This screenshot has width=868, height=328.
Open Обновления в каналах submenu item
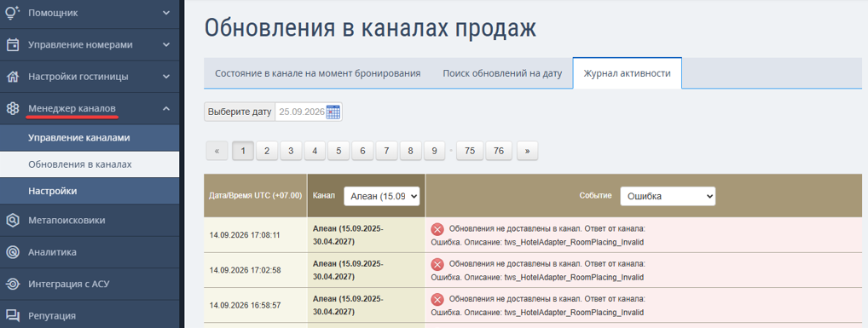[90, 164]
